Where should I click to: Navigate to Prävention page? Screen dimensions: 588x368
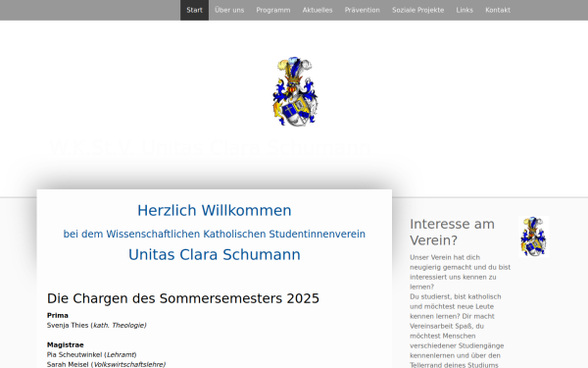coord(363,10)
